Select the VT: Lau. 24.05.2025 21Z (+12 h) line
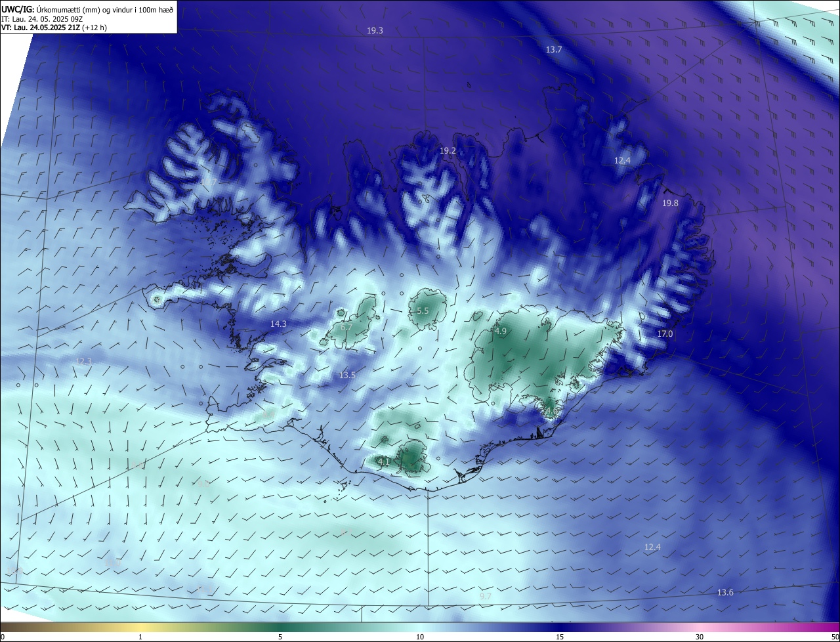The image size is (840, 642). pyautogui.click(x=54, y=28)
